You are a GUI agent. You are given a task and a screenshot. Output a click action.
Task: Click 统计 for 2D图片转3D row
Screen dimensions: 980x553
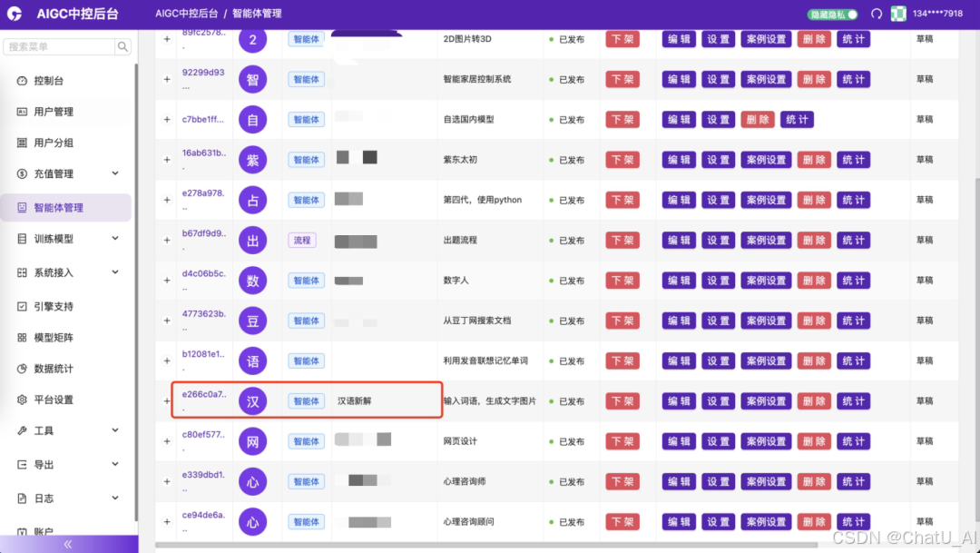[x=853, y=39]
